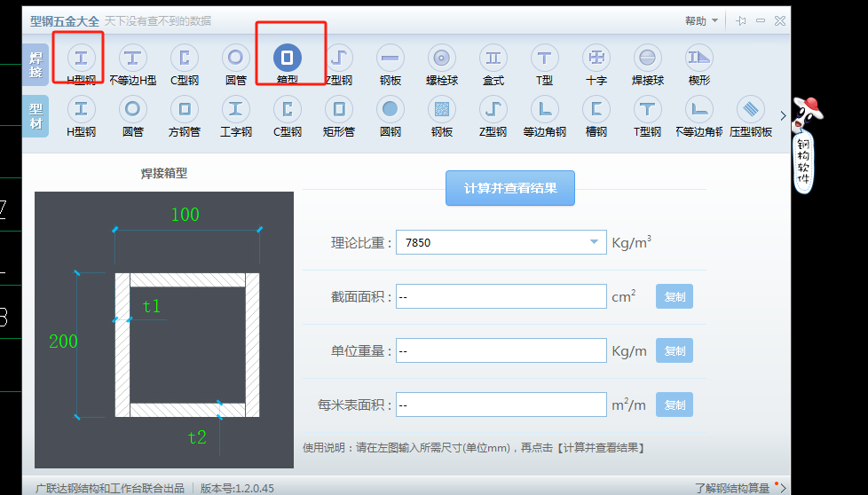868x495 pixels.
Task: Copy the 每米表面积 value
Action: click(675, 405)
